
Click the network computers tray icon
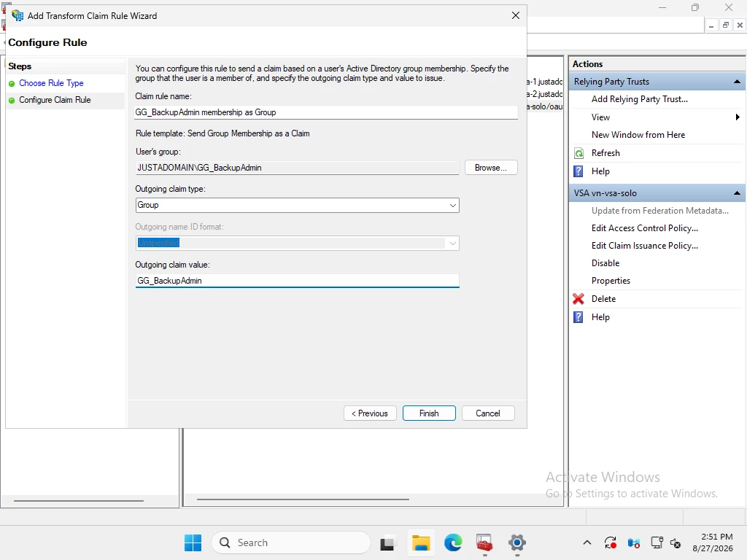click(634, 542)
